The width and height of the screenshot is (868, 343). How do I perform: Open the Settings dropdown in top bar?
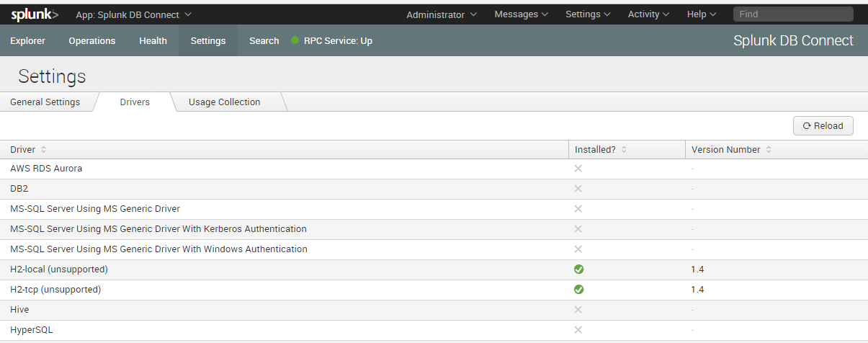[588, 14]
